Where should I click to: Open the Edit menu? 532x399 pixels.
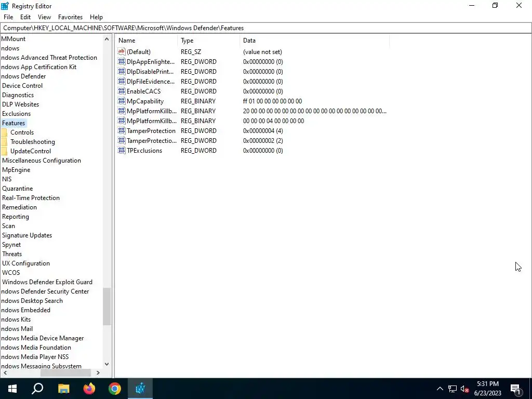coord(25,17)
